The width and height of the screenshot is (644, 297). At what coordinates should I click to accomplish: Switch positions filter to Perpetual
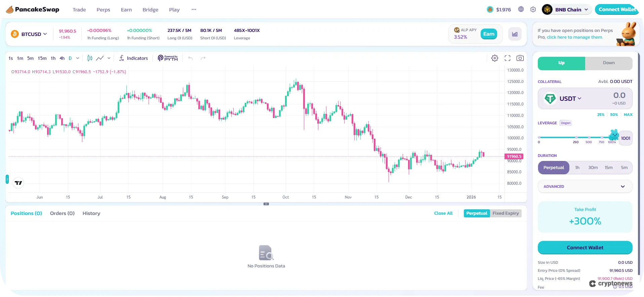point(477,213)
